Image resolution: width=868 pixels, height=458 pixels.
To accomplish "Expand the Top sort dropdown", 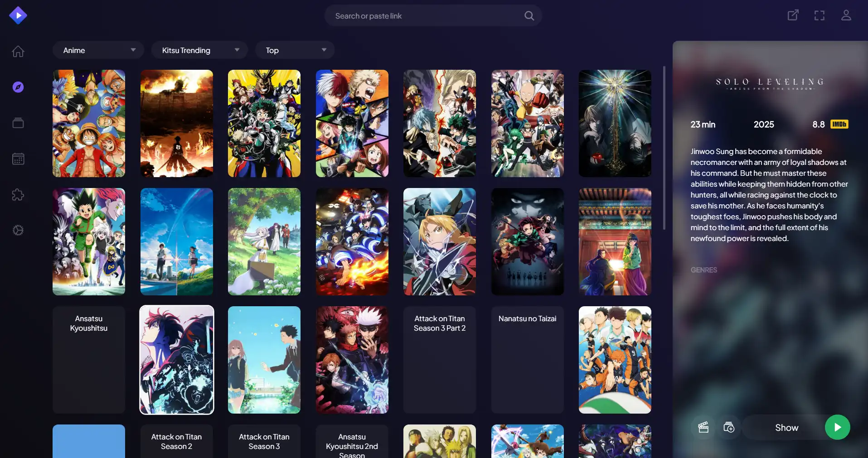I will pos(295,50).
